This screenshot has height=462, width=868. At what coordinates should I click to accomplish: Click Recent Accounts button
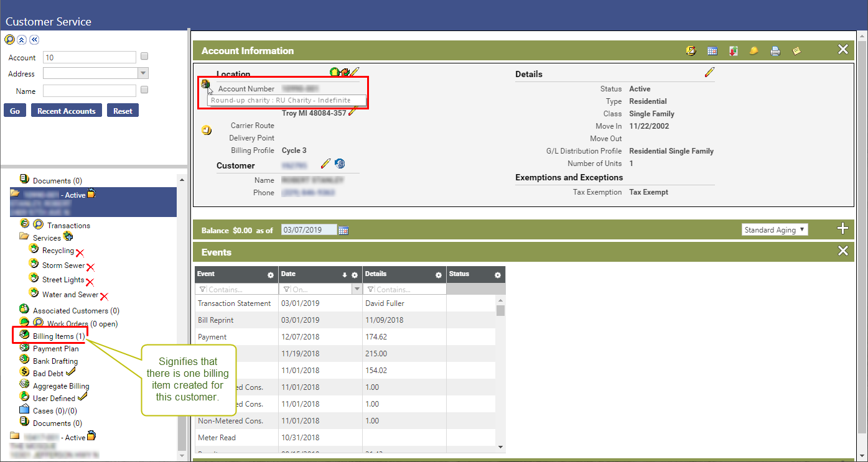[67, 111]
